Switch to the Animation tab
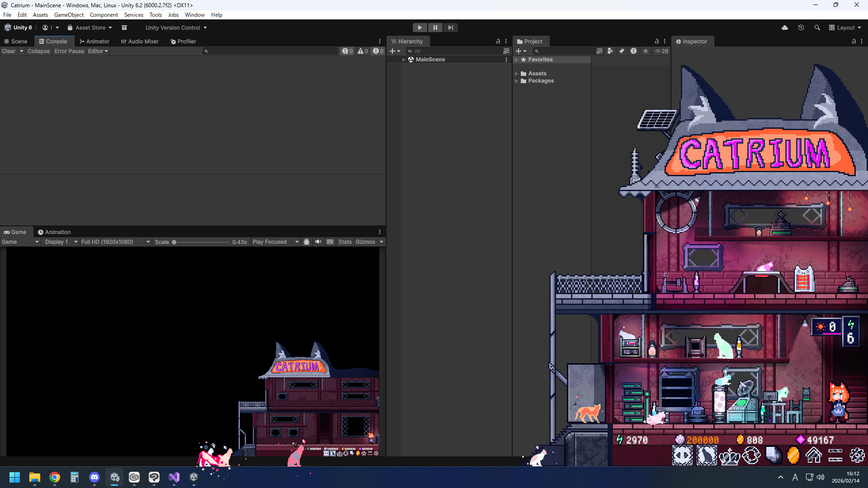 coord(54,232)
